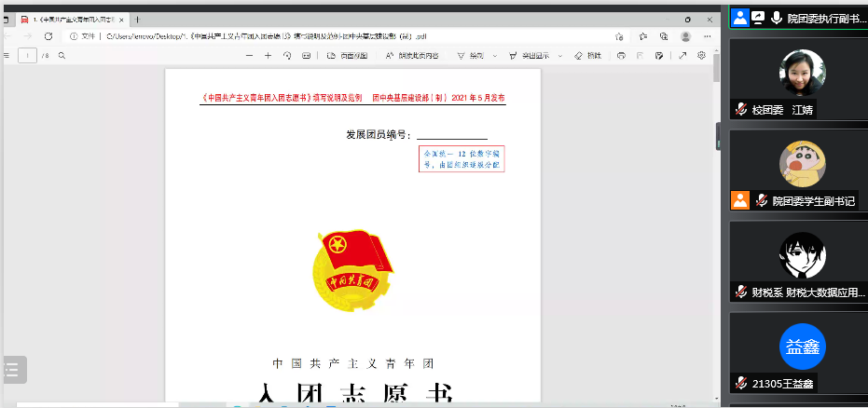Click the PDF page number field

(x=28, y=55)
